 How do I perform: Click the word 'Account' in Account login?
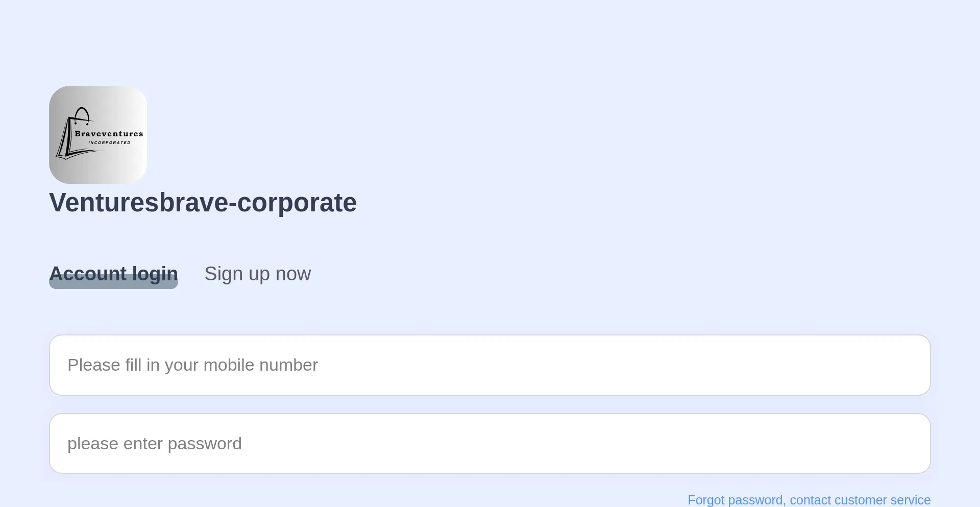(x=88, y=274)
